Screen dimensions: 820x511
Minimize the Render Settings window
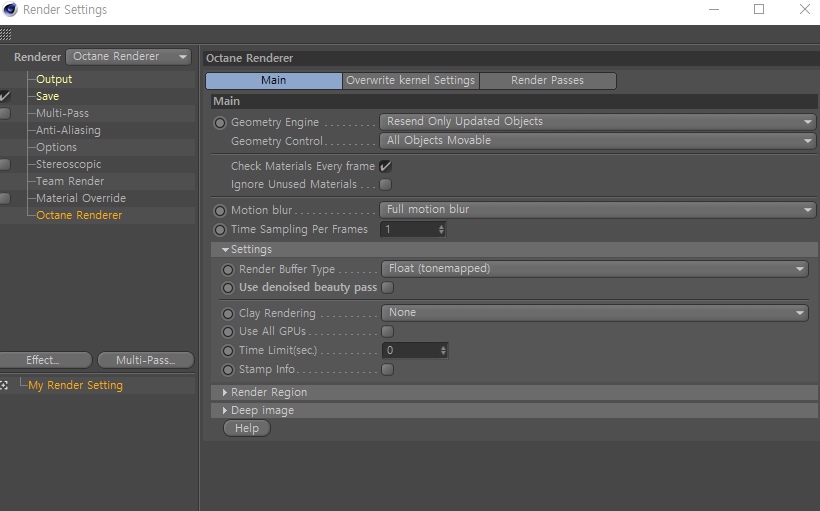click(x=714, y=9)
